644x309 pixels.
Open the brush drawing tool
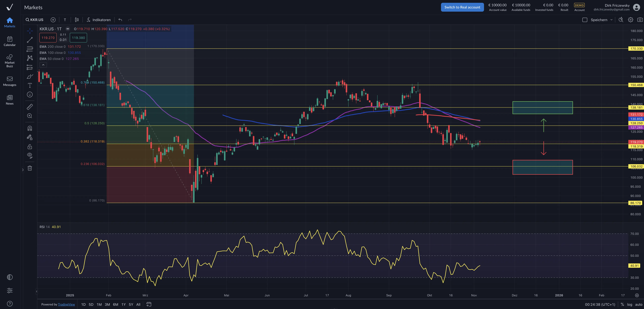coord(30,76)
